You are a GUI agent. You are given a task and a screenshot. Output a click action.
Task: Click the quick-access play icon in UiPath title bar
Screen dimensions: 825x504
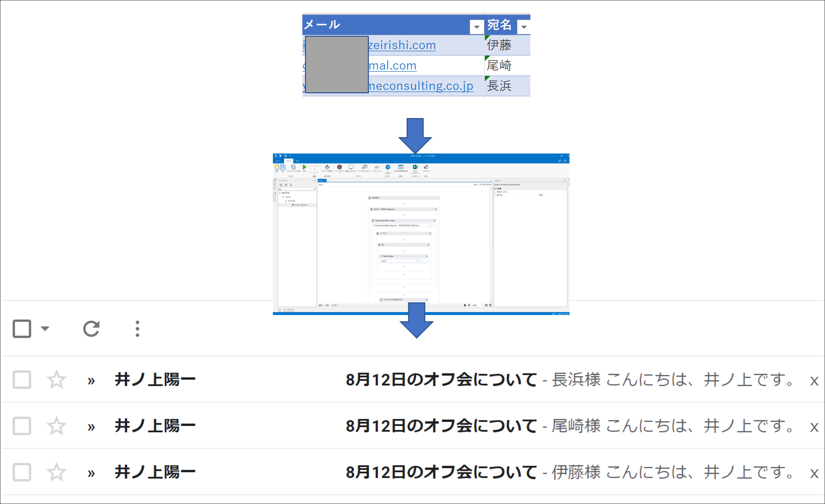point(281,156)
